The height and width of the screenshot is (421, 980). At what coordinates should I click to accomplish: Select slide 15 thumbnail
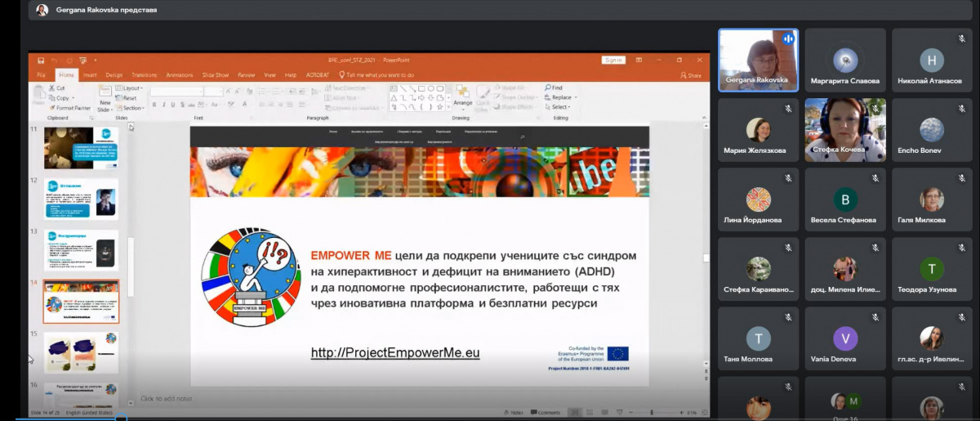click(81, 352)
